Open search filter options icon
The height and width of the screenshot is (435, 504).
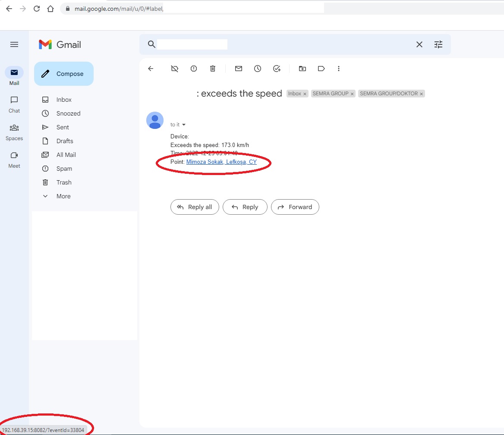pos(438,44)
